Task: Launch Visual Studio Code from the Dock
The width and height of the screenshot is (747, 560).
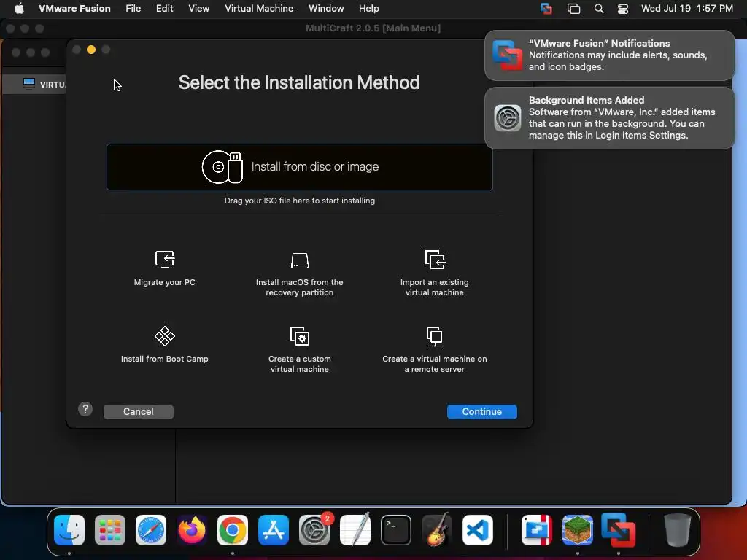Action: tap(477, 529)
